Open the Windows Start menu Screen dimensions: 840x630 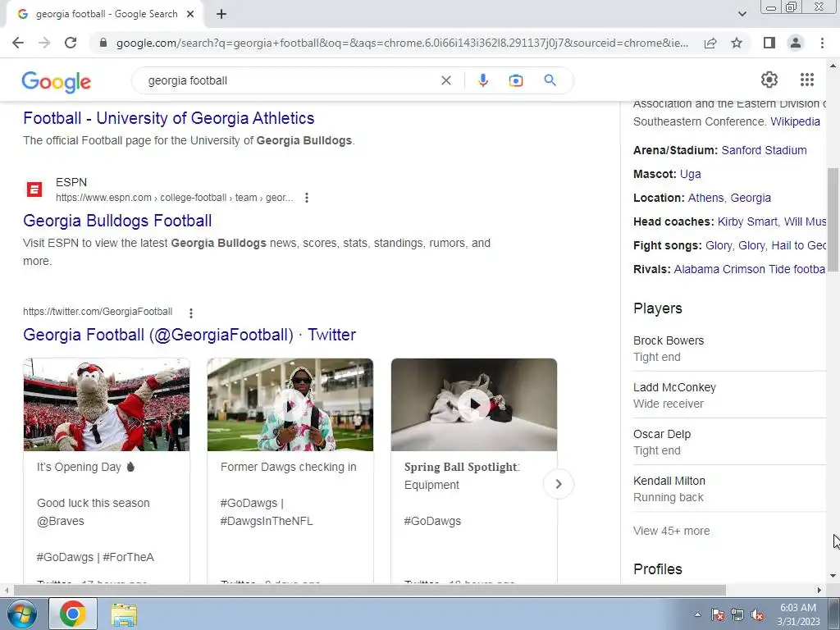coord(21,614)
